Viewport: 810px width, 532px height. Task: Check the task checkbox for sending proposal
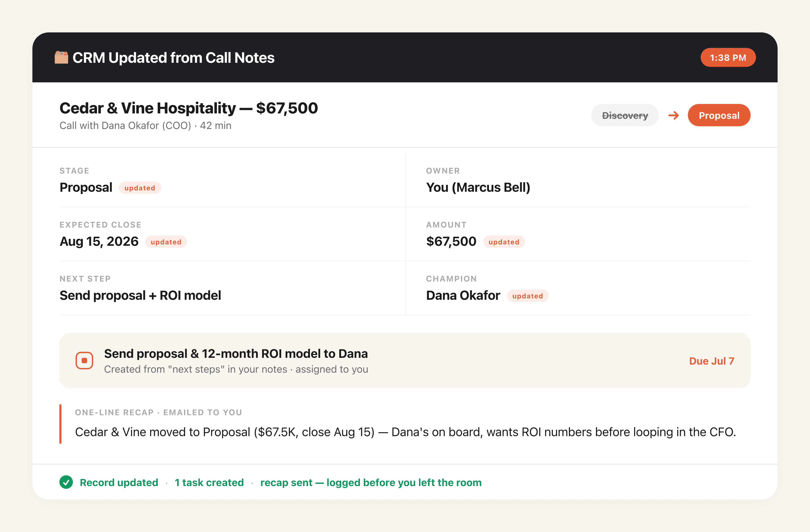84,361
